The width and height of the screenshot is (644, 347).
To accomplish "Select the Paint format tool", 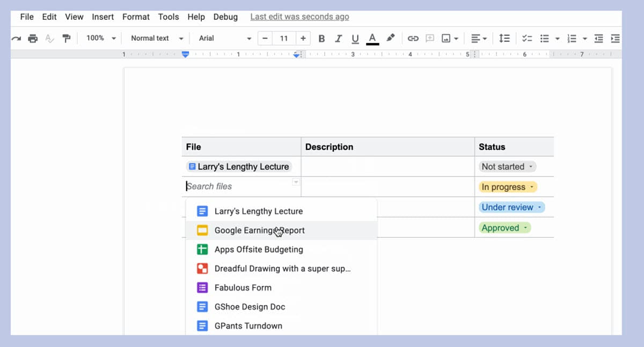I will [67, 38].
